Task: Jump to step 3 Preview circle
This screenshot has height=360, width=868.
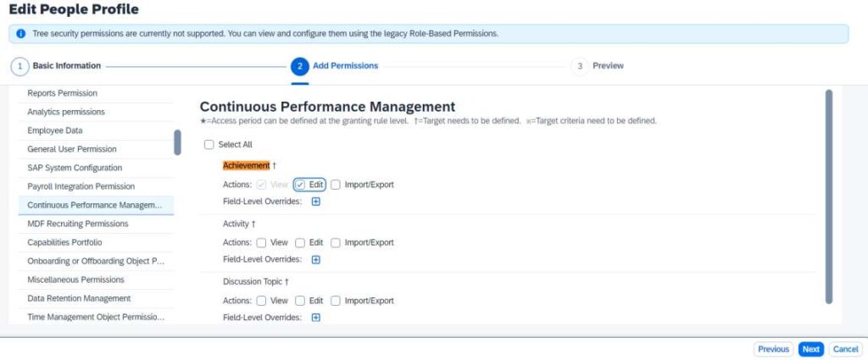Action: (x=580, y=66)
